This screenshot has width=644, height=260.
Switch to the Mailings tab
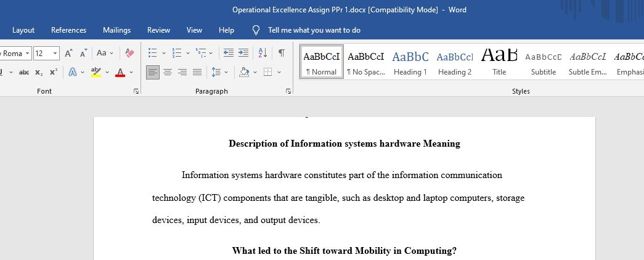coord(116,30)
